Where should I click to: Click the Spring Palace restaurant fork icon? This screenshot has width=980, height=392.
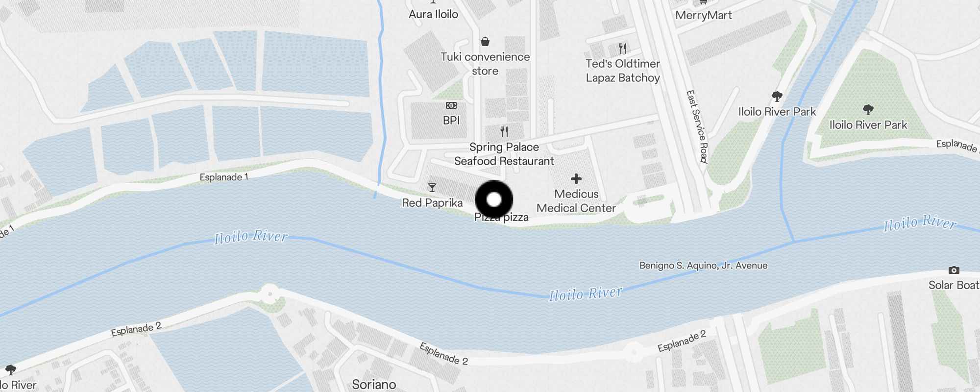click(x=504, y=131)
